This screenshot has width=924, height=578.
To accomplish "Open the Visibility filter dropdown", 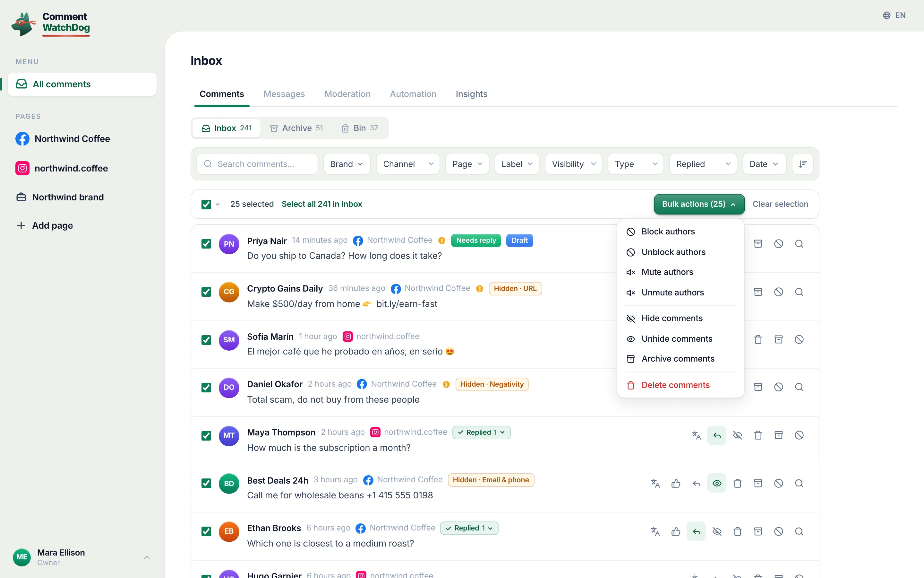I will coord(574,164).
